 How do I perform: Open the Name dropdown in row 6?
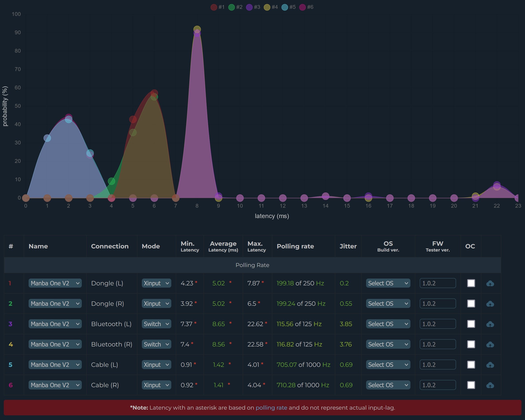click(55, 385)
